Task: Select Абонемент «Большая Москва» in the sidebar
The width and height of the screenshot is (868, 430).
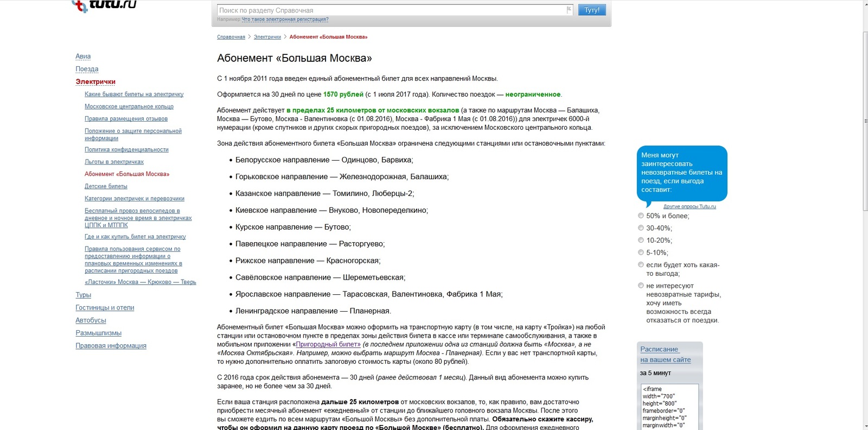Action: pos(127,174)
